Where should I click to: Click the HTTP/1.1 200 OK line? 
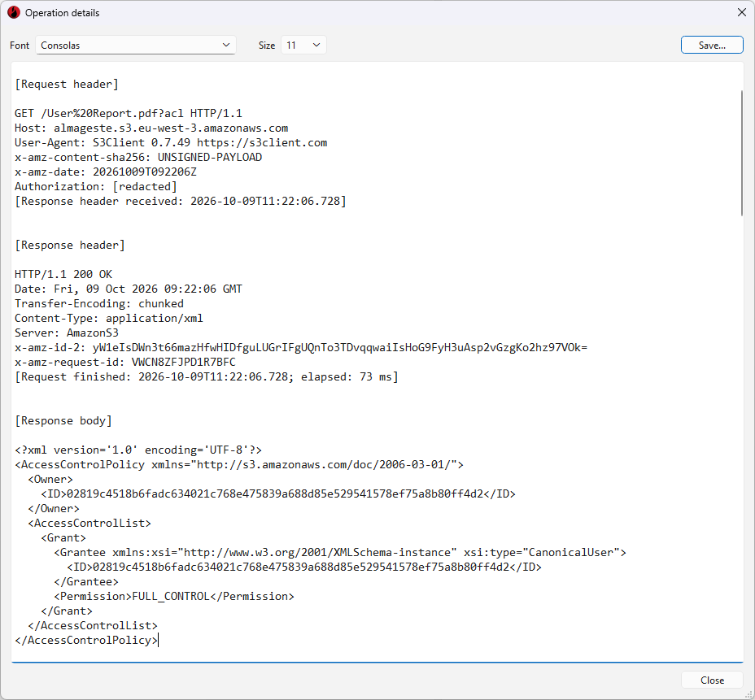(63, 274)
